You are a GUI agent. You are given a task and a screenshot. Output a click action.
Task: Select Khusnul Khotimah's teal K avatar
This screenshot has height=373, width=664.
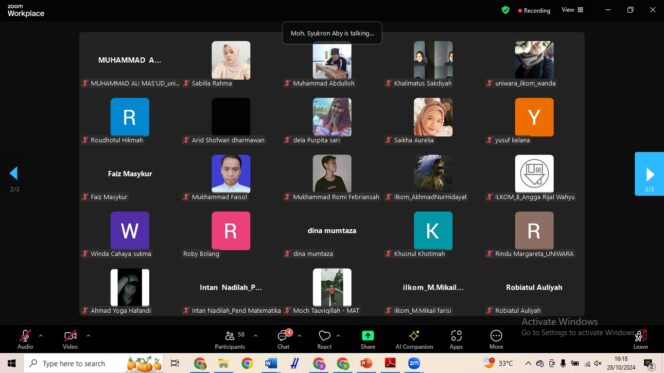(x=433, y=231)
